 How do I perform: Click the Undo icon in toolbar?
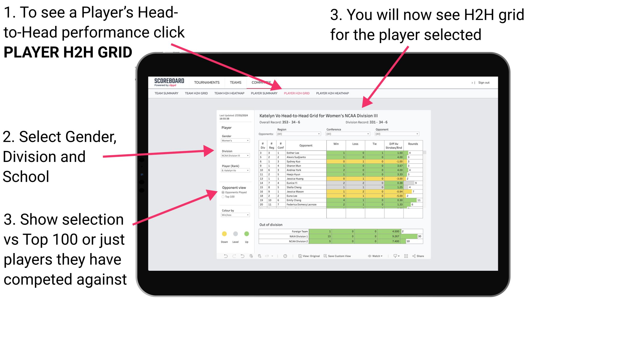point(225,257)
